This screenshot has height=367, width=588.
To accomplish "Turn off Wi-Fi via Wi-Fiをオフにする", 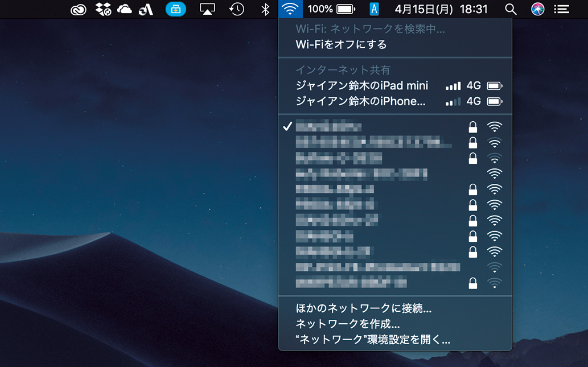I will point(341,44).
